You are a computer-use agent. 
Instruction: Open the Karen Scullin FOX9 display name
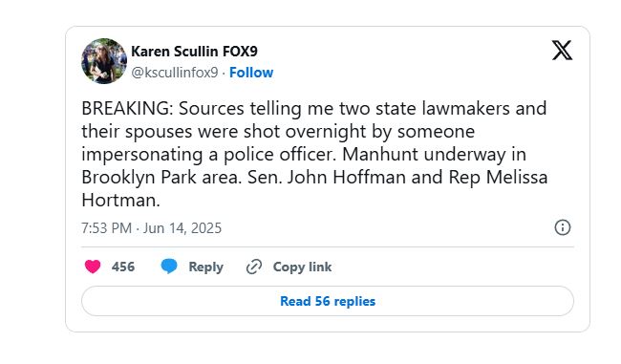pos(194,51)
